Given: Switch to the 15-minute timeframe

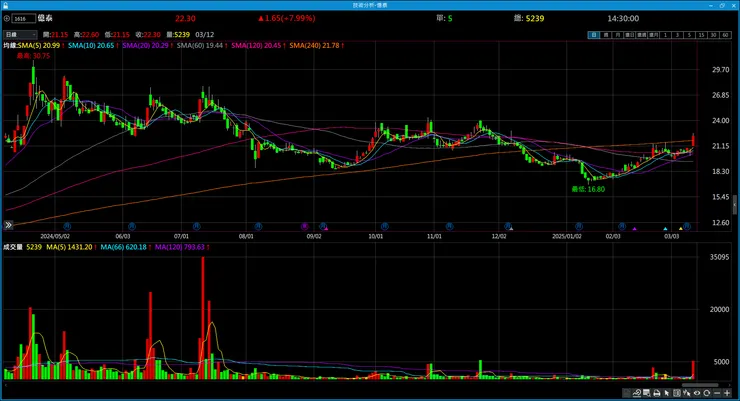Looking at the screenshot, I should [x=701, y=35].
